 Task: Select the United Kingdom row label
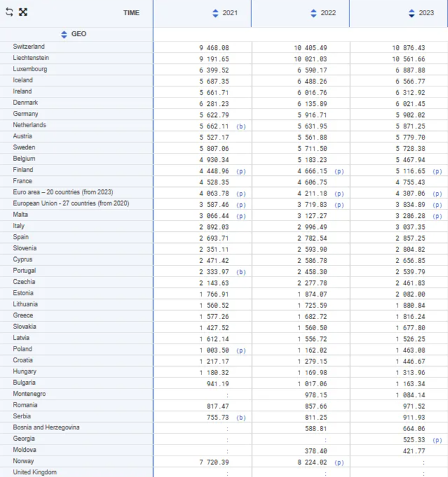pyautogui.click(x=35, y=472)
